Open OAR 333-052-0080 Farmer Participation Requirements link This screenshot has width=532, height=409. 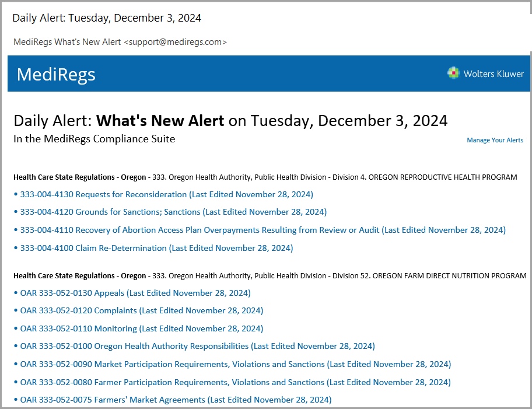click(x=235, y=382)
